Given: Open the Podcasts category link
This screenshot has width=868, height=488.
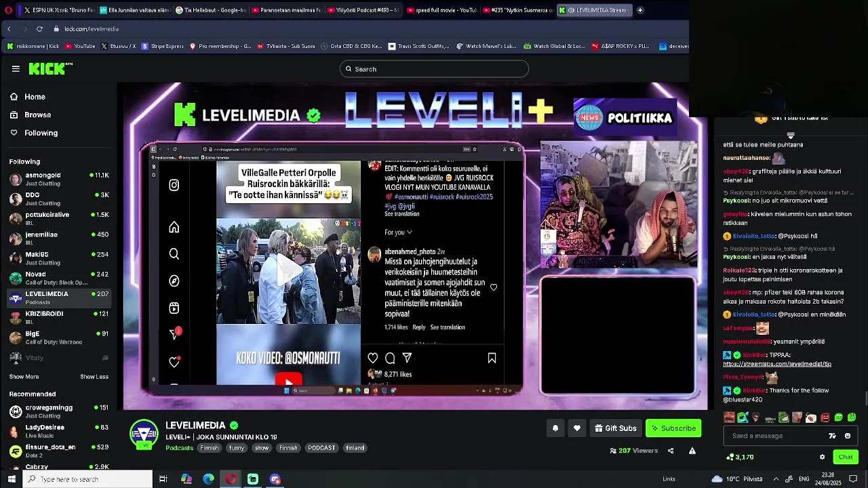Looking at the screenshot, I should pyautogui.click(x=180, y=448).
